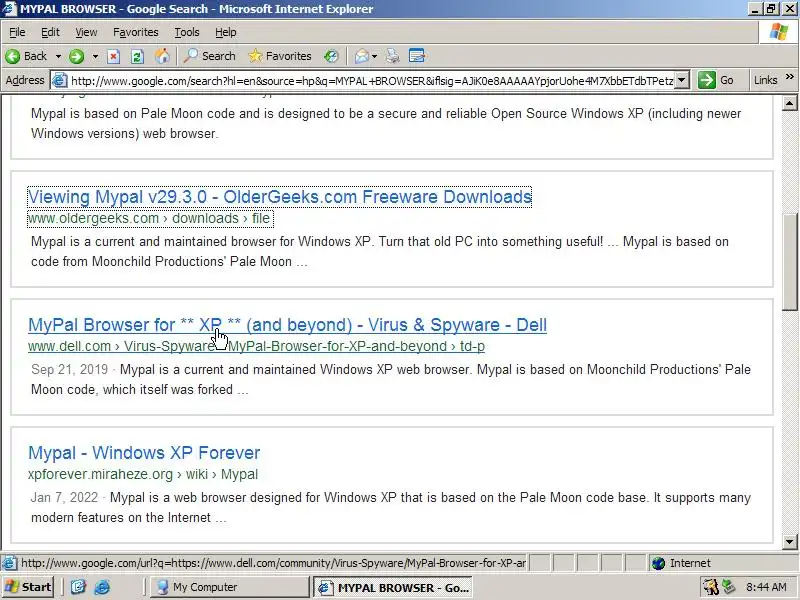800x600 pixels.
Task: Click the Back arrow button
Action: 27,56
